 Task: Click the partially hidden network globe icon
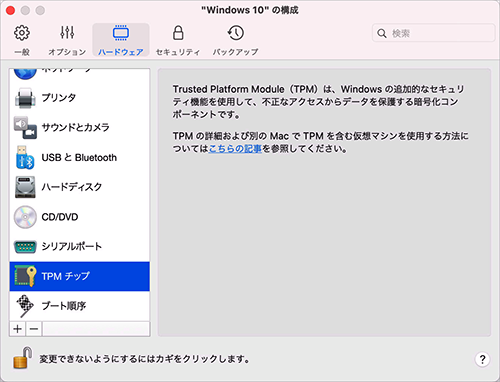[25, 74]
